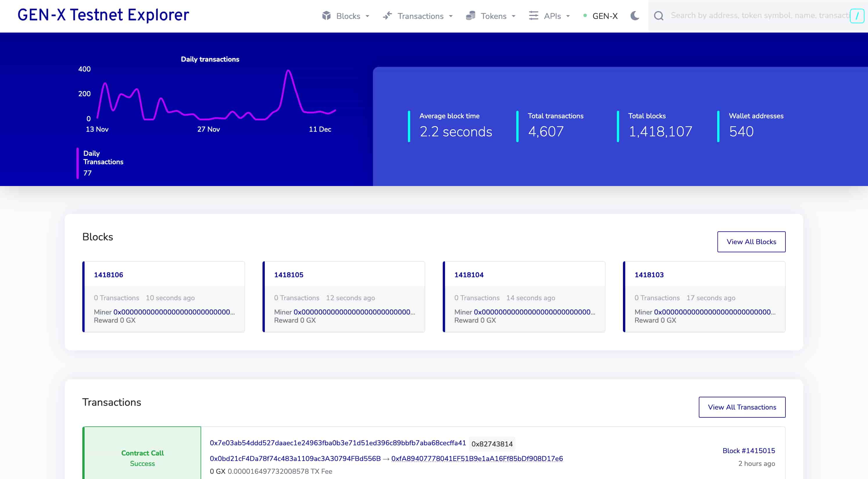The width and height of the screenshot is (868, 479).
Task: Click the '2 hours ago' transaction timestamp
Action: tap(756, 464)
